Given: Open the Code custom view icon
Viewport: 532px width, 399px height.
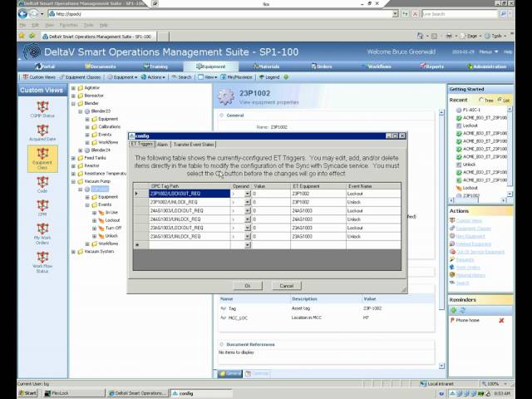Looking at the screenshot, I should tap(42, 185).
